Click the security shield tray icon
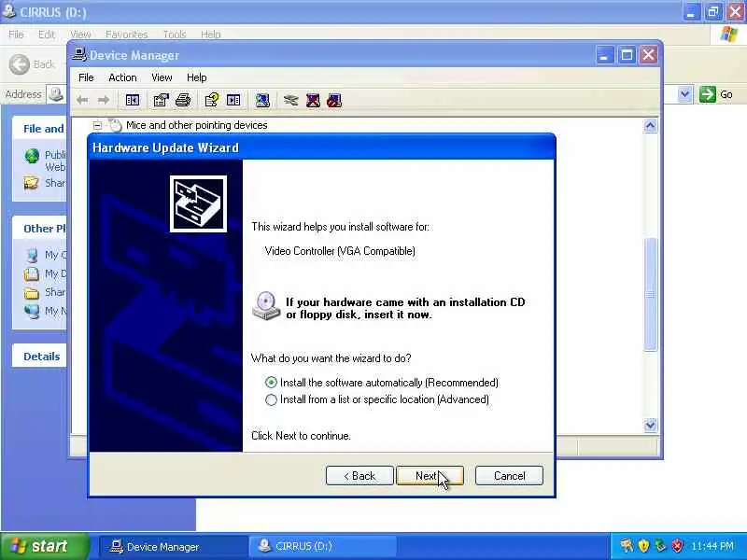Image resolution: width=747 pixels, height=560 pixels. click(x=643, y=545)
